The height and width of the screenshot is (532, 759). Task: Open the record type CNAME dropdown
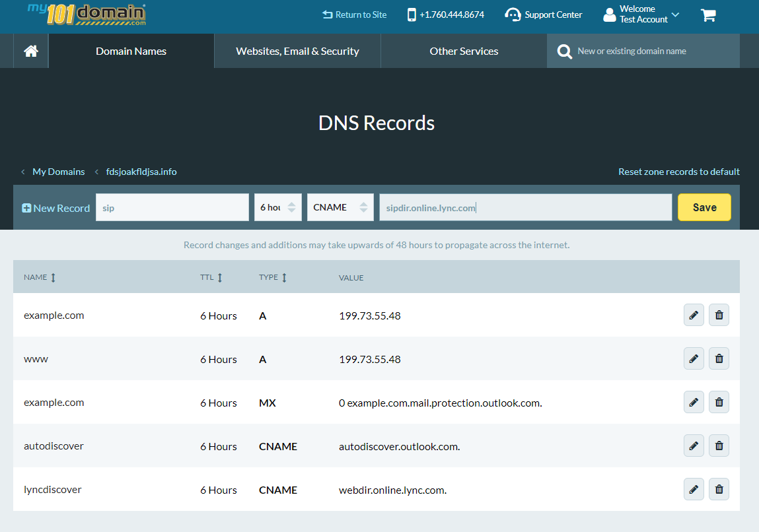340,207
